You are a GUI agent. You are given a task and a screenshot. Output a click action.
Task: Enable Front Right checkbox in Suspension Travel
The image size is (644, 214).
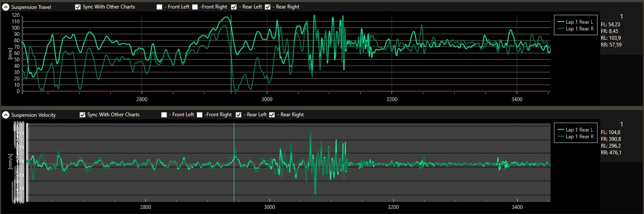[195, 7]
